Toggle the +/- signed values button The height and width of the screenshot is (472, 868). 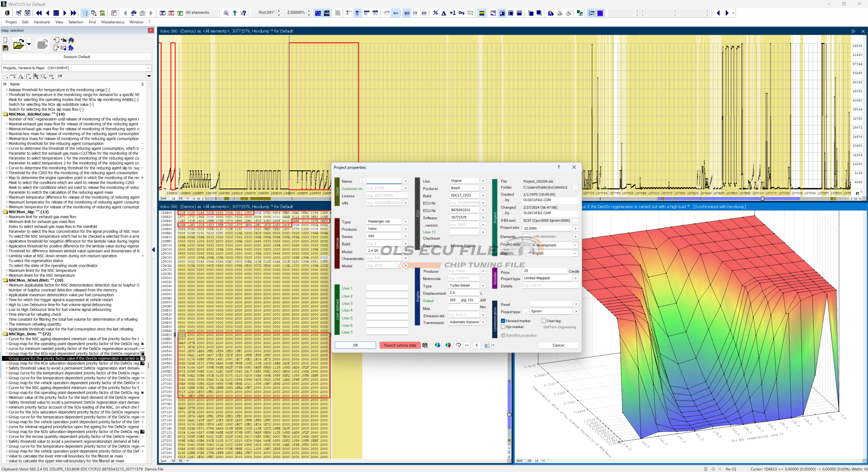tap(395, 13)
